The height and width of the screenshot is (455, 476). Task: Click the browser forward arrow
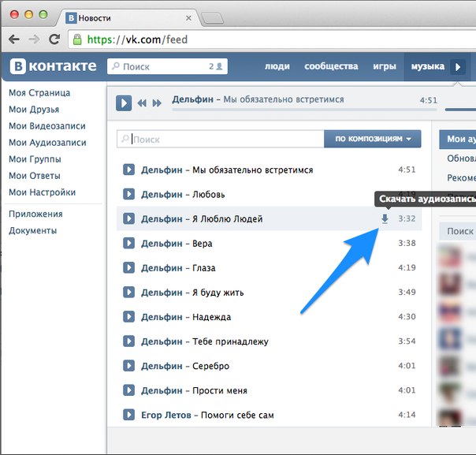tap(34, 39)
